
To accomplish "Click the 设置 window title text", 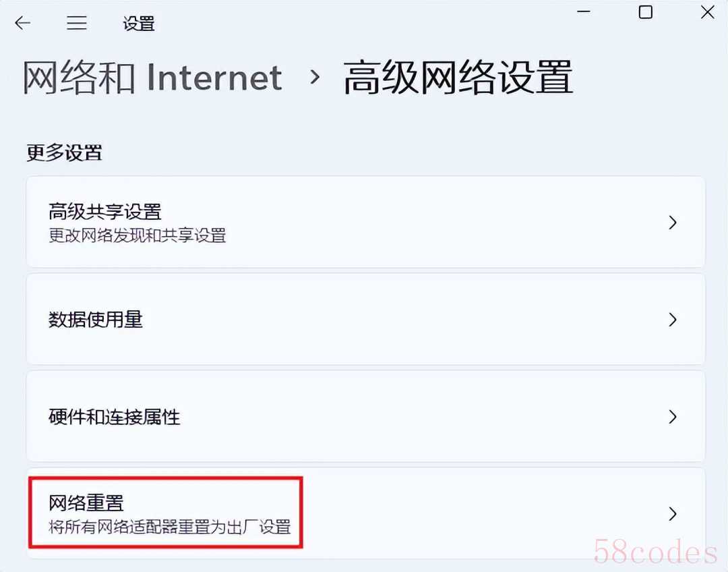I will (x=138, y=23).
